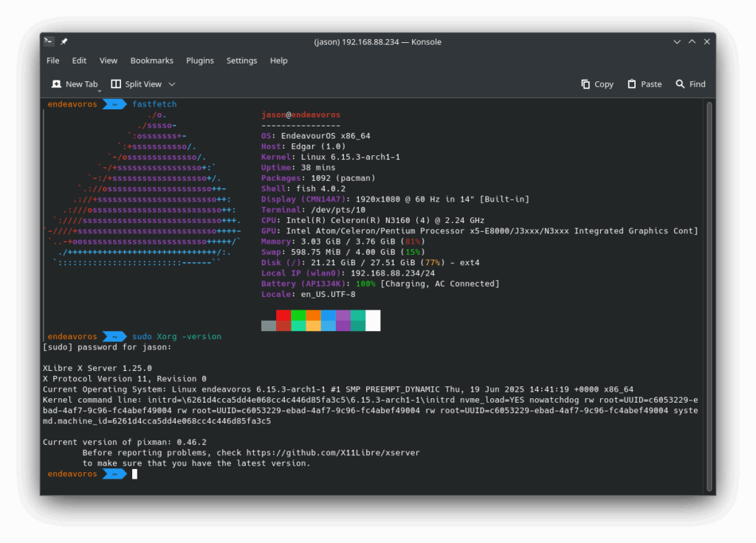Click the white color block in fastfetch palette
756x543 pixels.
[x=373, y=321]
